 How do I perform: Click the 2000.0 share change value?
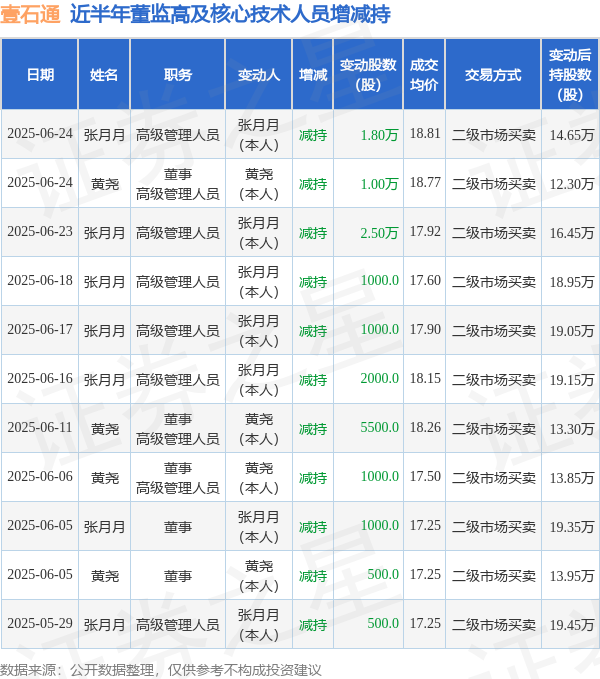[379, 378]
